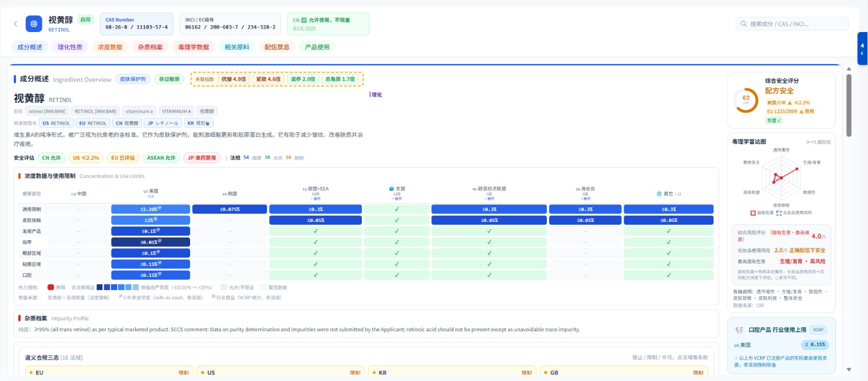Click 其它 checkmark in 口腔 row

click(x=669, y=275)
